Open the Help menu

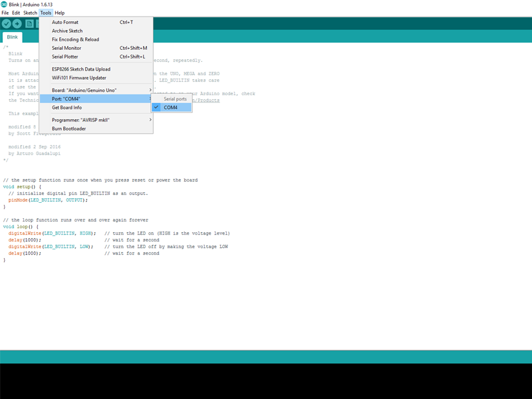tap(60, 13)
